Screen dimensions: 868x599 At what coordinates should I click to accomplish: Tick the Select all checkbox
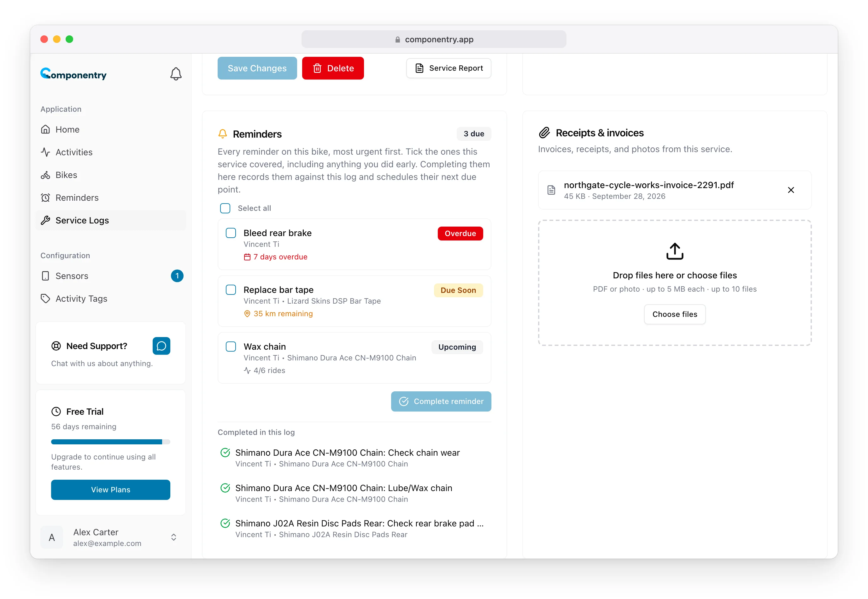coord(225,208)
